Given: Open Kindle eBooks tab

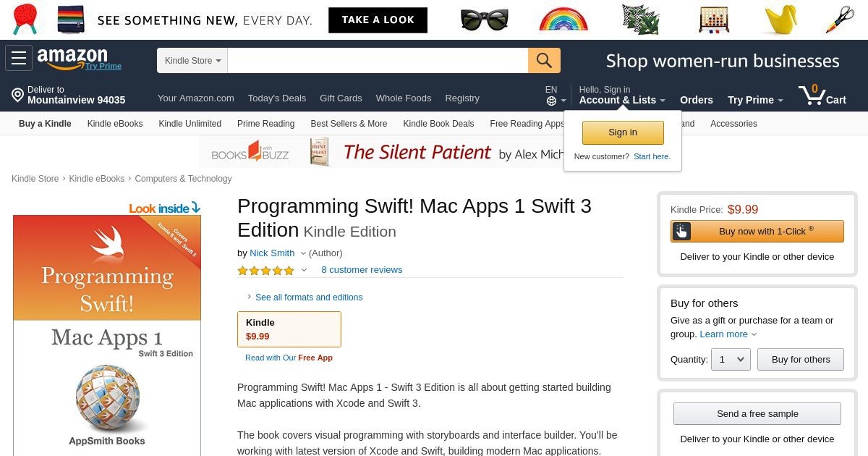Looking at the screenshot, I should click(x=115, y=124).
